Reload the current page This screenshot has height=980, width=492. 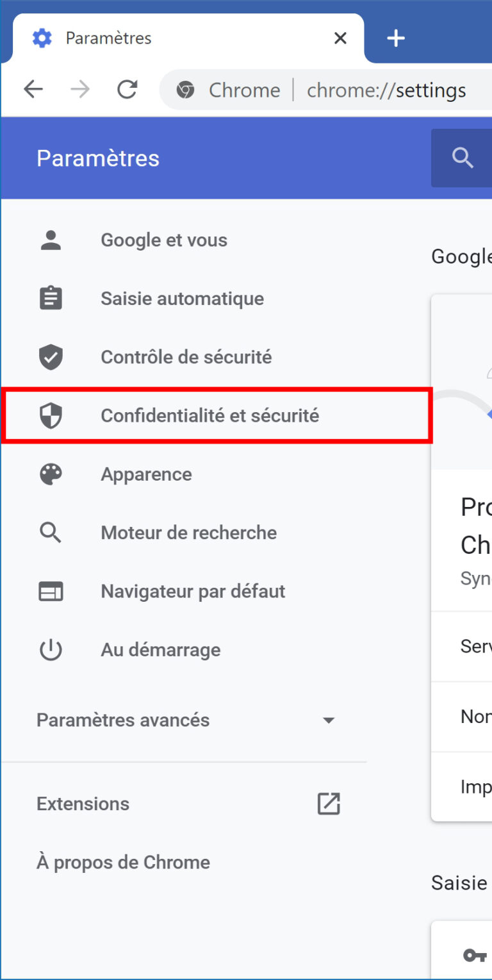127,90
